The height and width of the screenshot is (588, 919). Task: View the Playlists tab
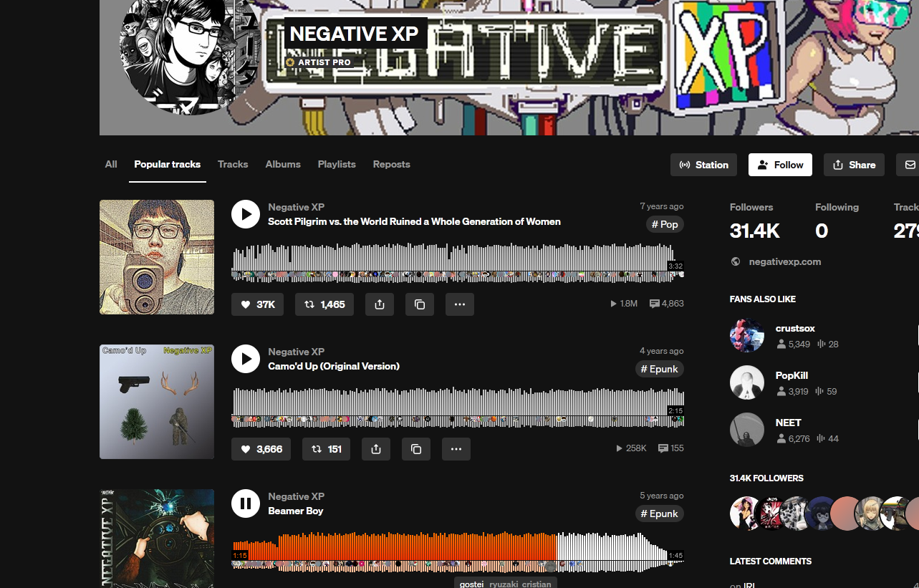[x=337, y=164]
